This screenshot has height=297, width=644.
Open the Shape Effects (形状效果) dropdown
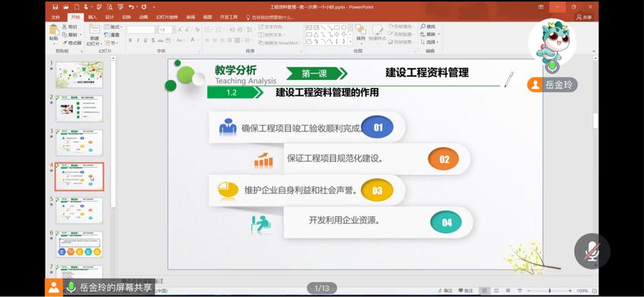pos(401,42)
